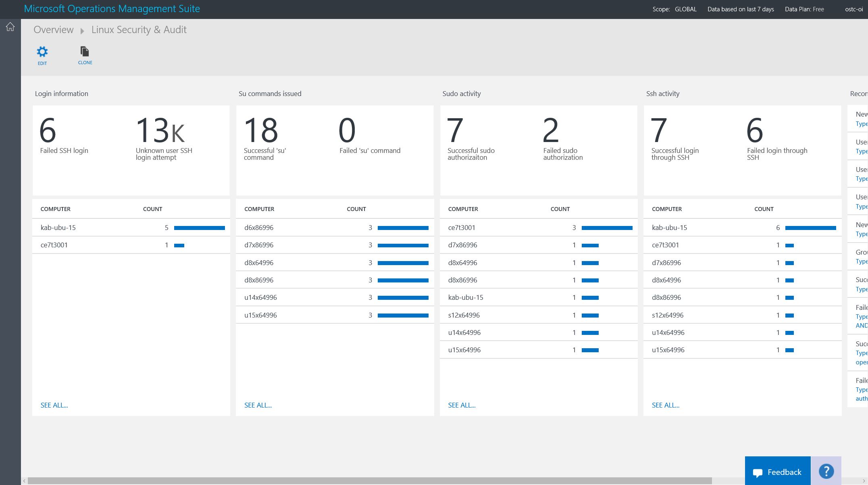
Task: Select d6x86996 row in Su commands
Action: pos(335,228)
